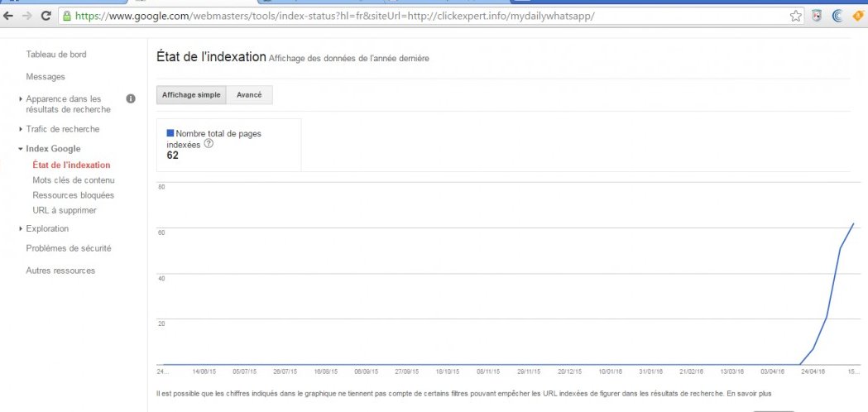
Task: Click the En savoir plus link
Action: coord(749,394)
